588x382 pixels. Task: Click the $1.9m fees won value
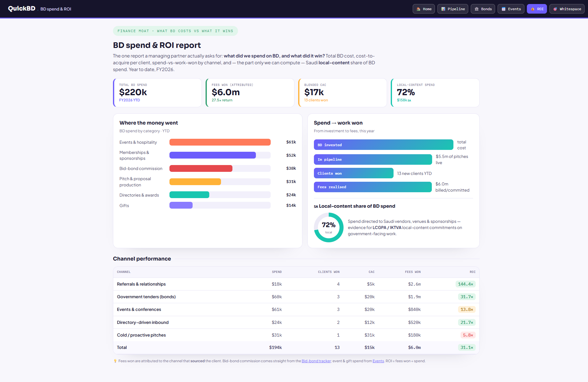[x=414, y=297]
